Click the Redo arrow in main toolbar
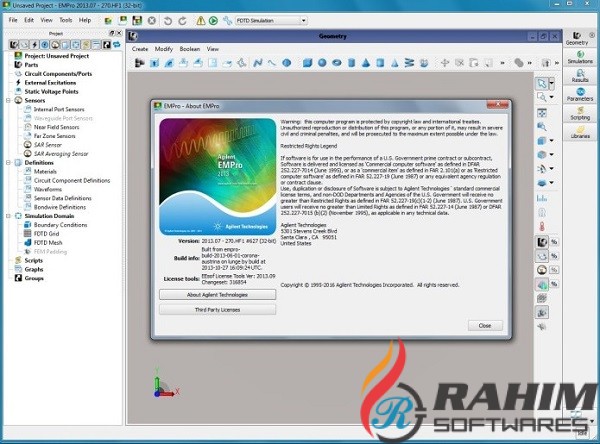This screenshot has height=444, width=600. (x=183, y=21)
